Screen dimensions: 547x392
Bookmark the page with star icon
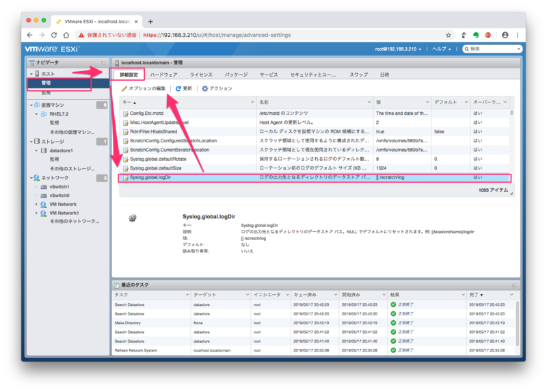[449, 35]
